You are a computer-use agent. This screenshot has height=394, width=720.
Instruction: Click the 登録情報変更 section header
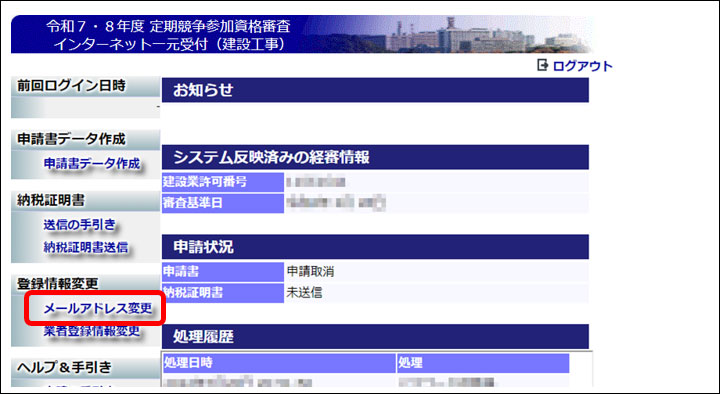click(85, 284)
